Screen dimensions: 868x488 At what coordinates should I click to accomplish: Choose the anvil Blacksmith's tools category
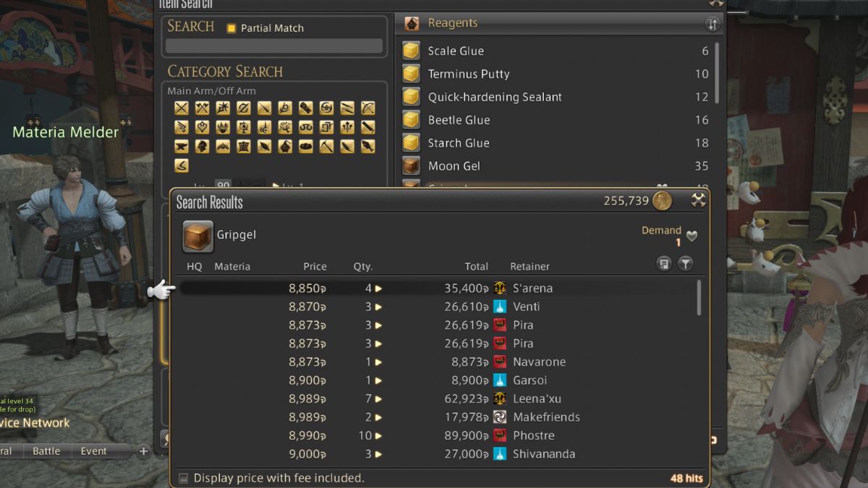coord(181,147)
